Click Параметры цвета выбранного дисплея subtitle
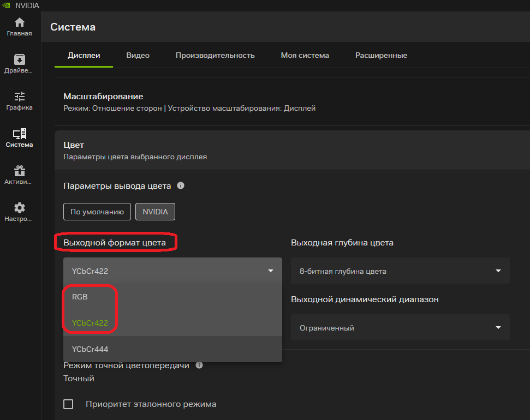This screenshot has height=420, width=530. [135, 157]
